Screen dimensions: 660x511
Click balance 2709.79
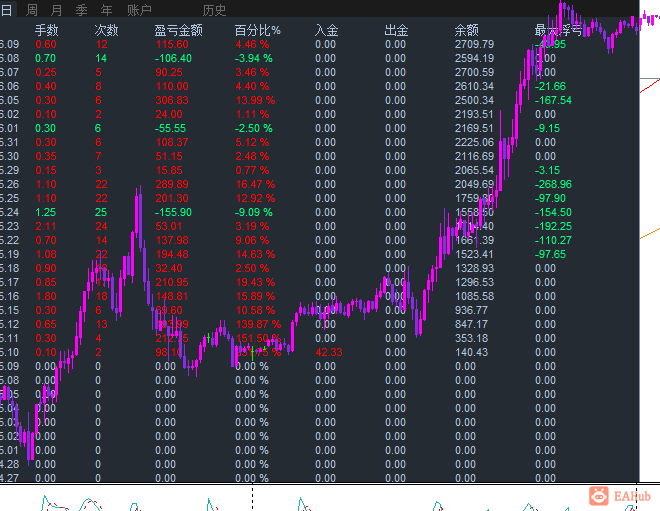pyautogui.click(x=474, y=44)
